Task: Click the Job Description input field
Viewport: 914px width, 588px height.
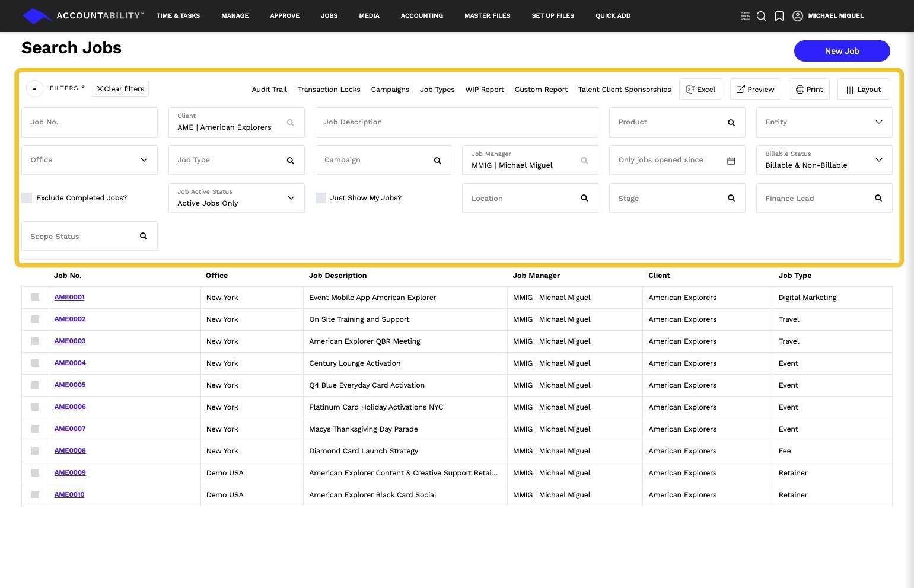Action: (457, 122)
